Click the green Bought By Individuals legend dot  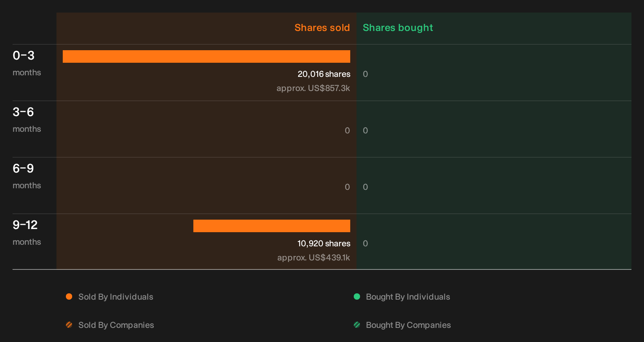[x=357, y=297]
